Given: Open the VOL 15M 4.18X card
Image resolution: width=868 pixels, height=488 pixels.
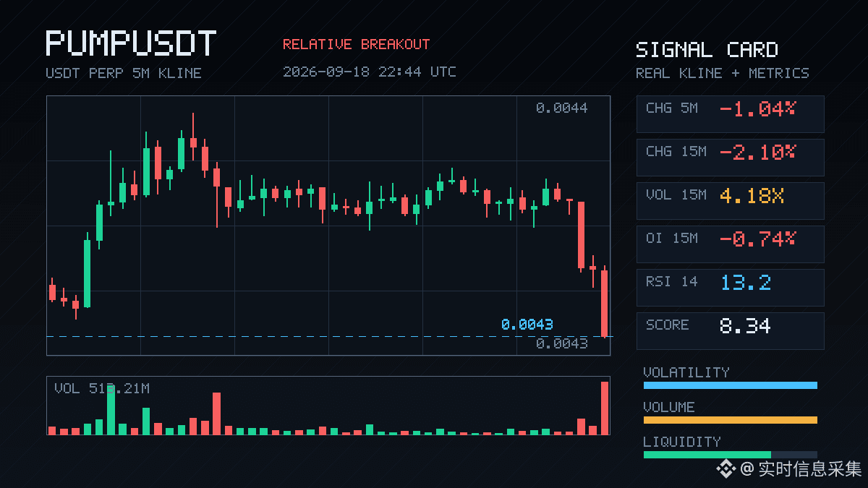Looking at the screenshot, I should (730, 201).
